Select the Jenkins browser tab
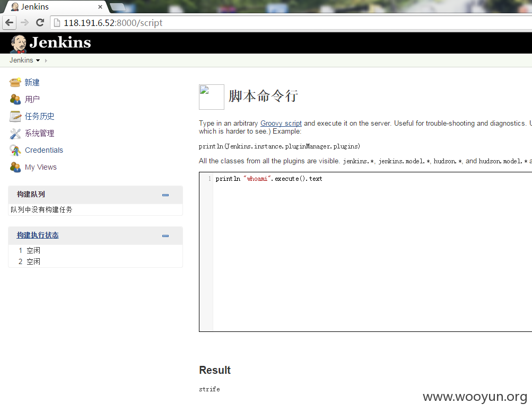 [56, 7]
